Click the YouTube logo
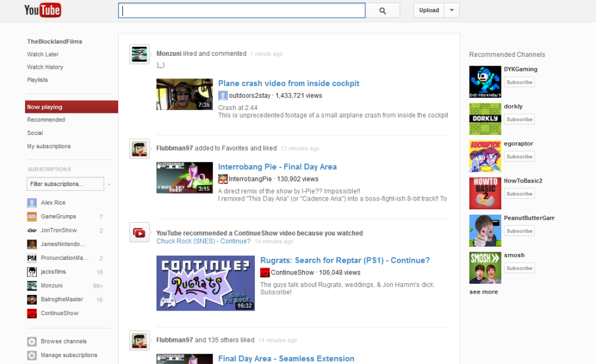Viewport: 596px width, 364px height. [x=42, y=10]
